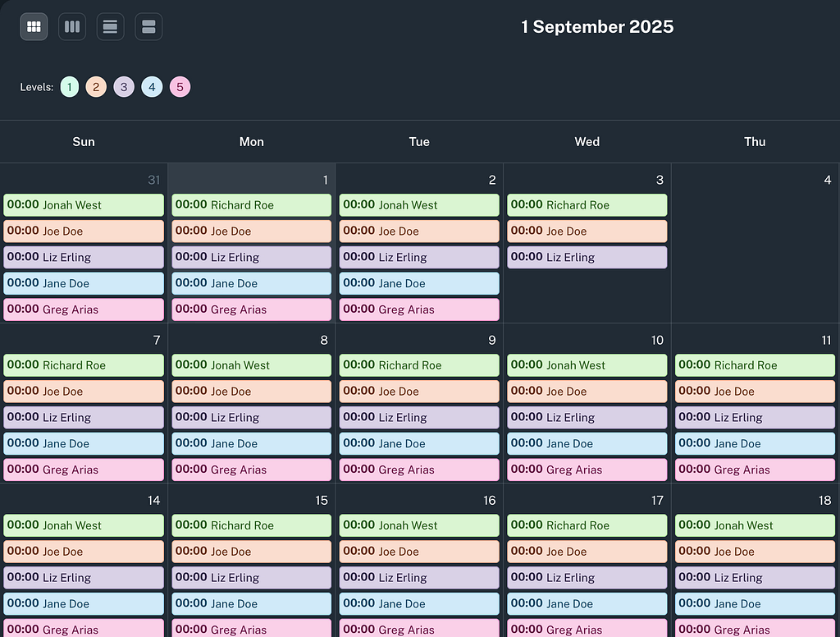Screen dimensions: 840x637
Task: Open Greg Arias event on the 1st
Action: (x=251, y=309)
